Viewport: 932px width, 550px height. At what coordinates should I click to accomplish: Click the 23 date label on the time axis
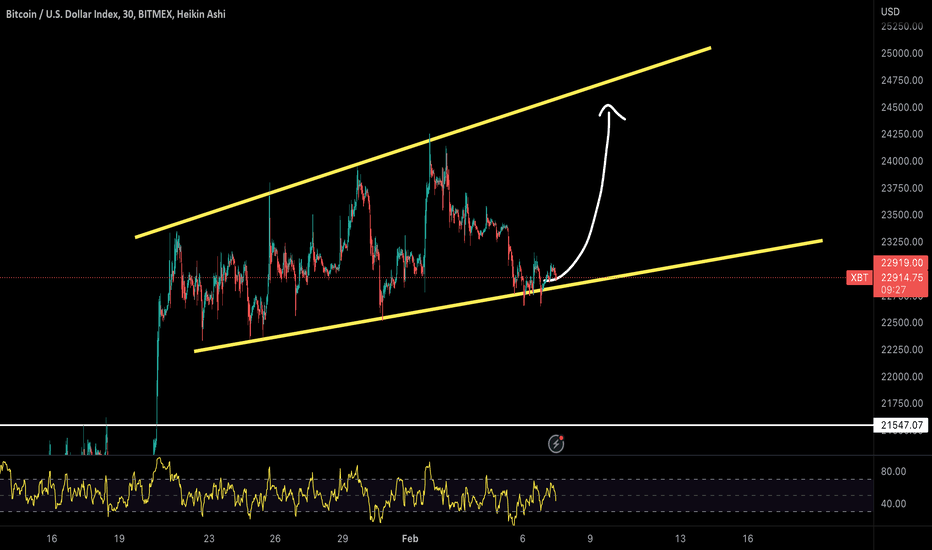pos(209,539)
